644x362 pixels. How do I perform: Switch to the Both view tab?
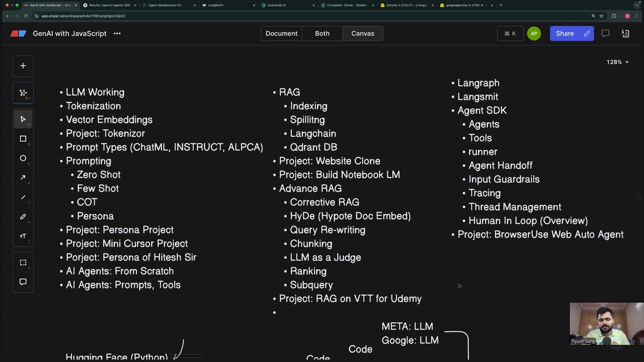322,33
